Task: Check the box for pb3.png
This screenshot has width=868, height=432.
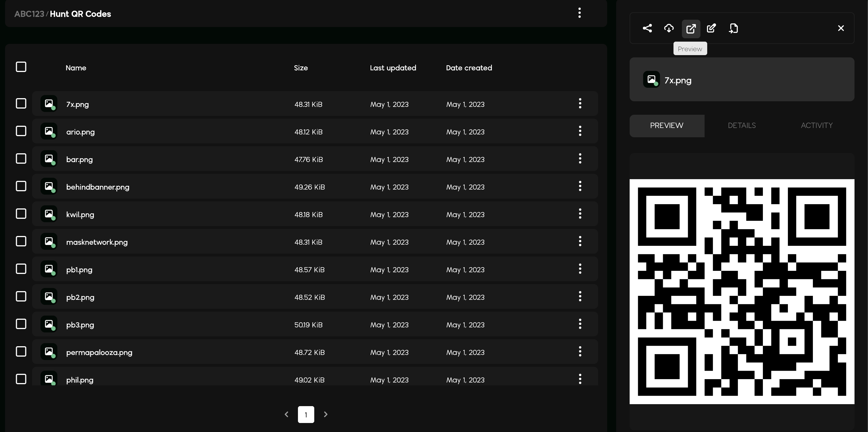Action: pos(21,324)
